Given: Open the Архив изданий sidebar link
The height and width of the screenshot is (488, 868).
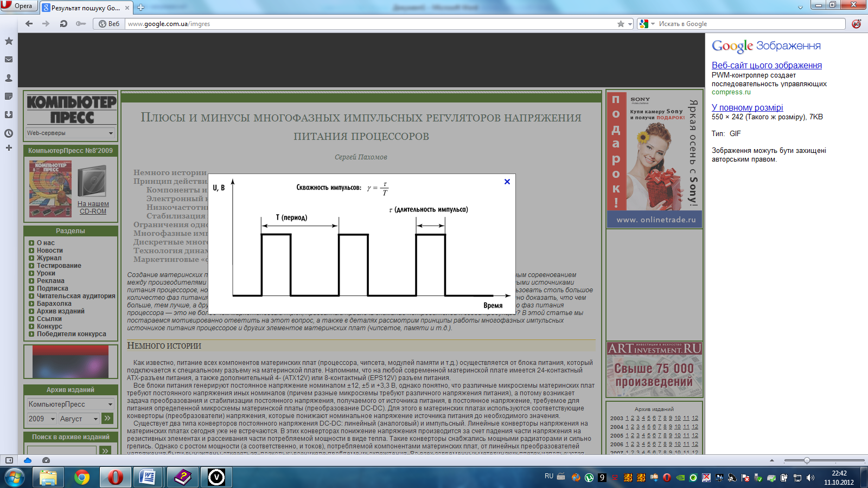Looking at the screenshot, I should pos(61,311).
